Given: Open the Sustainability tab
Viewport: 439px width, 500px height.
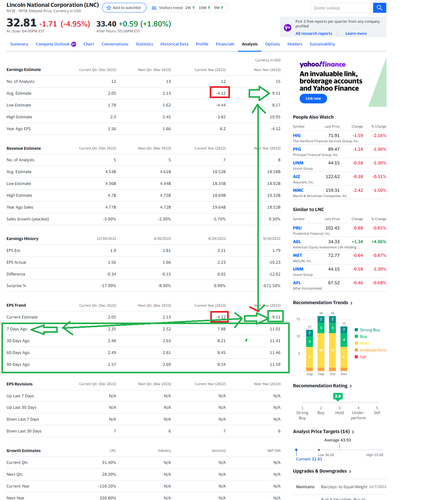Looking at the screenshot, I should [322, 44].
